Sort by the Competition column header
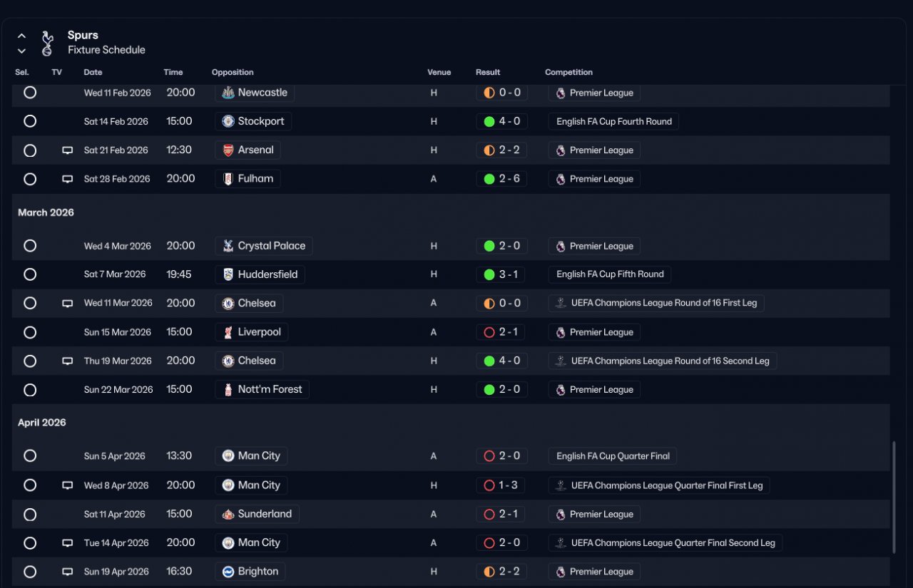This screenshot has height=588, width=913. pos(568,72)
